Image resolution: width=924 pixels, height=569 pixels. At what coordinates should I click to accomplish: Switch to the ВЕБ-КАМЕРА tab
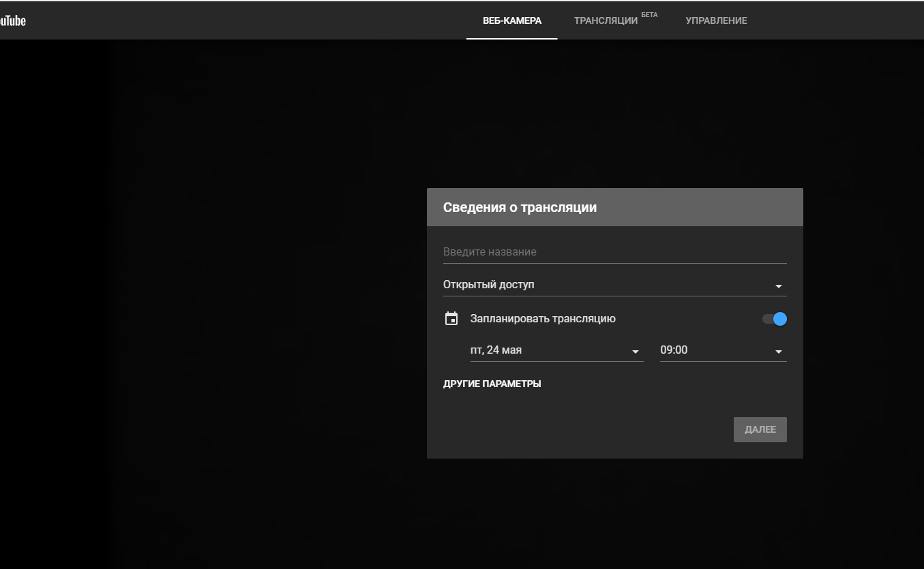(511, 20)
